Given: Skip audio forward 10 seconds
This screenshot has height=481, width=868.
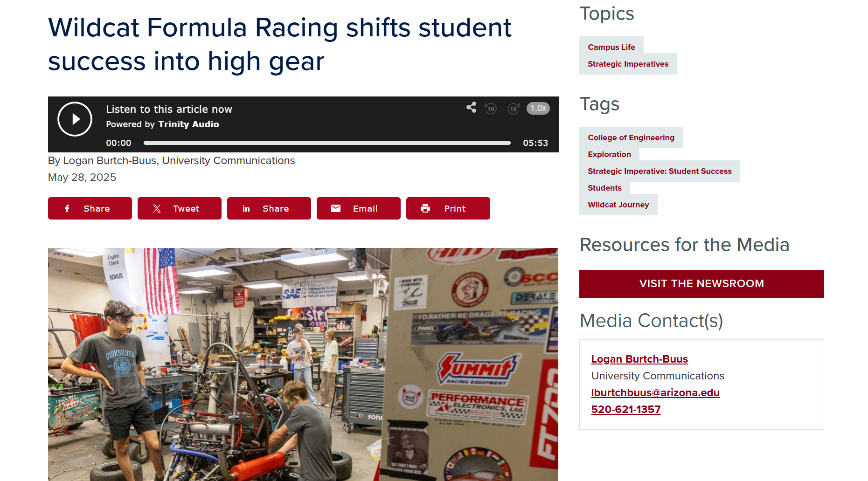Looking at the screenshot, I should point(513,109).
